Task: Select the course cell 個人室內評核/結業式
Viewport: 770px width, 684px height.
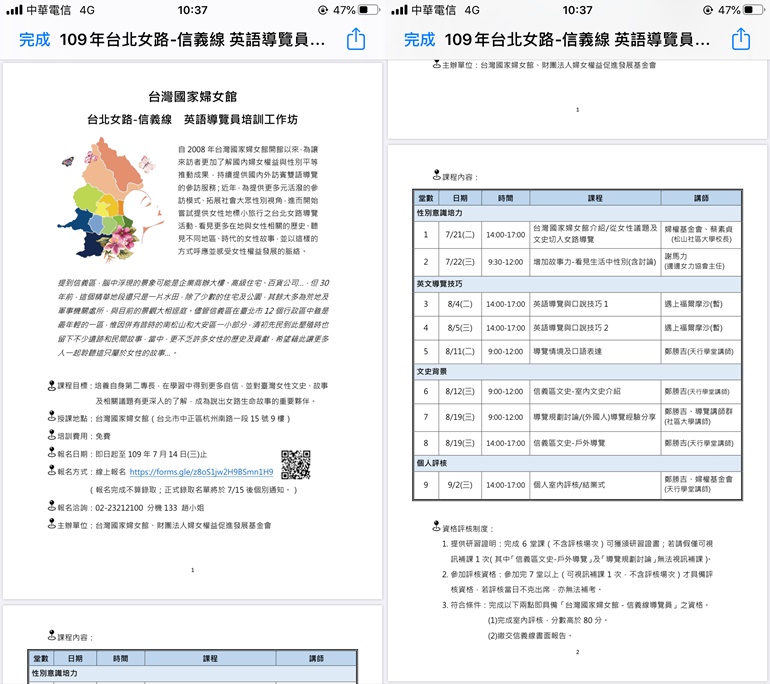Action: tap(595, 485)
